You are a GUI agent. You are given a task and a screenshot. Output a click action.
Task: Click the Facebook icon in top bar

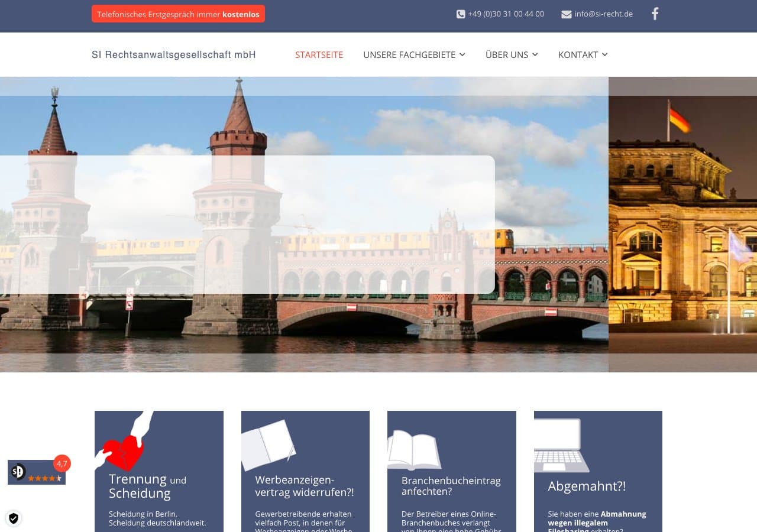tap(655, 14)
